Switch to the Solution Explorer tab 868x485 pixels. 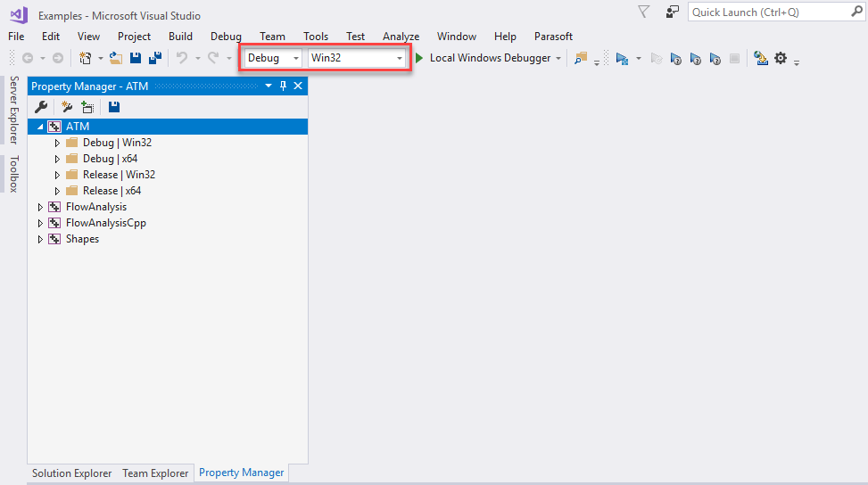72,473
